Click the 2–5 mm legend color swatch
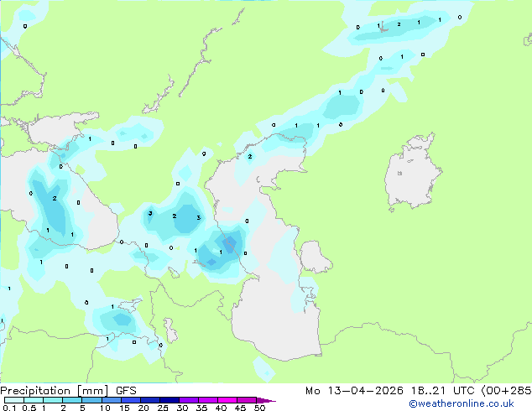Screen dimensions: 532x411 (72, 400)
